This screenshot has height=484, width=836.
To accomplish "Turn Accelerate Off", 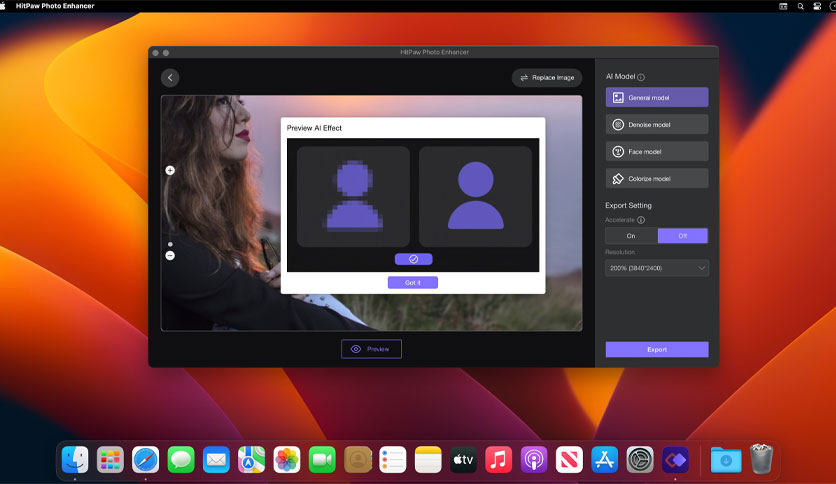I will pos(682,236).
